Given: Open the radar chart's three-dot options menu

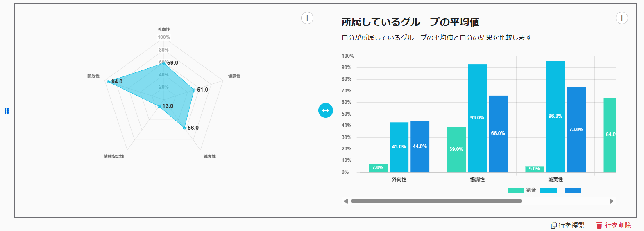Looking at the screenshot, I should [x=307, y=18].
